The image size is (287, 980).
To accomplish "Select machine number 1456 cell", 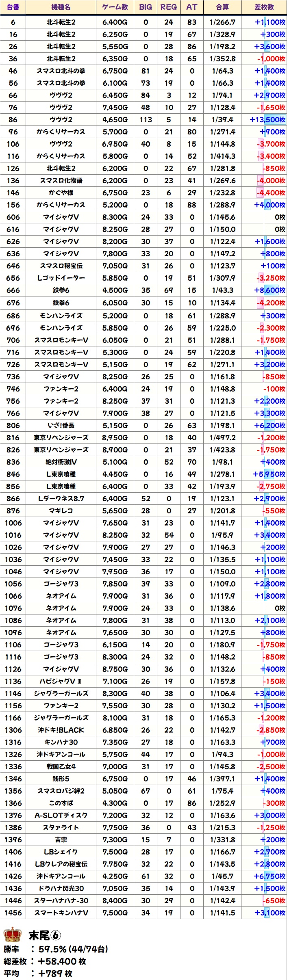I will pos(13,913).
